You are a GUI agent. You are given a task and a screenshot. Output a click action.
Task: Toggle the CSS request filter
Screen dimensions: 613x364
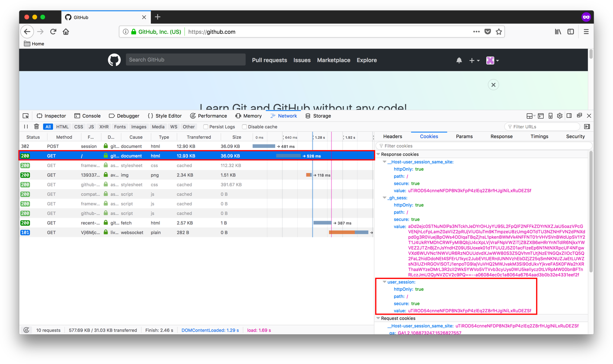coord(79,127)
